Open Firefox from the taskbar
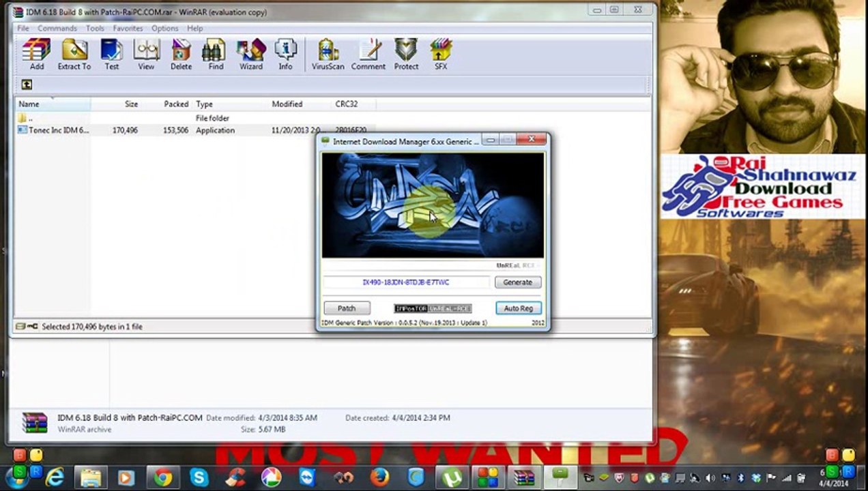This screenshot has height=491, width=868. coord(379,477)
